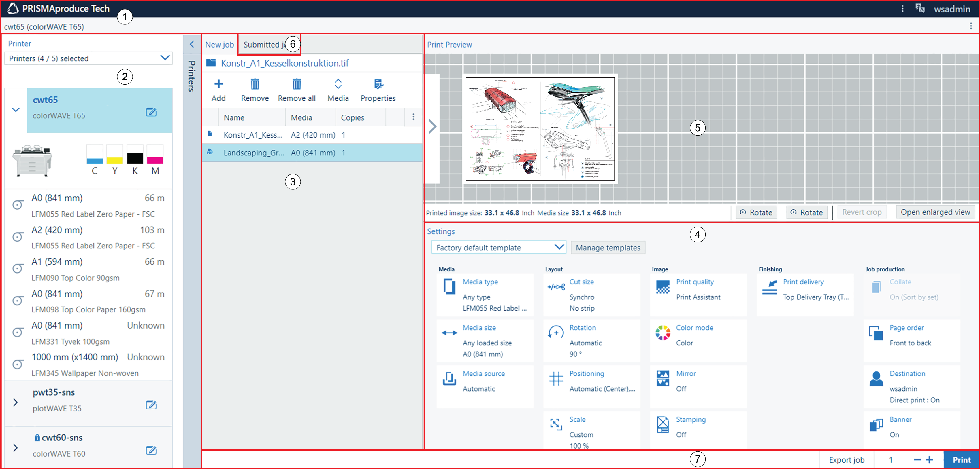The width and height of the screenshot is (980, 469).
Task: Click the edit icon for cwt65 printer
Action: tap(151, 112)
